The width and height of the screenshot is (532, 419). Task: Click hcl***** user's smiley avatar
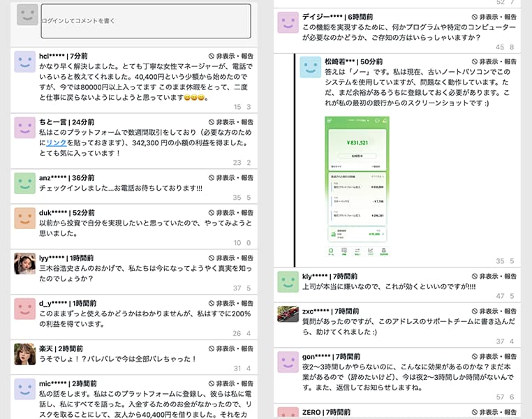pos(25,62)
